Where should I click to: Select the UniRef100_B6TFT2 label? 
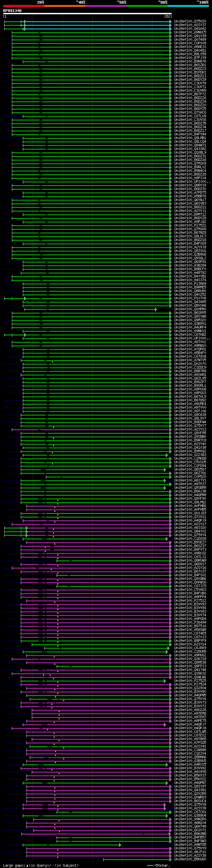click(190, 94)
